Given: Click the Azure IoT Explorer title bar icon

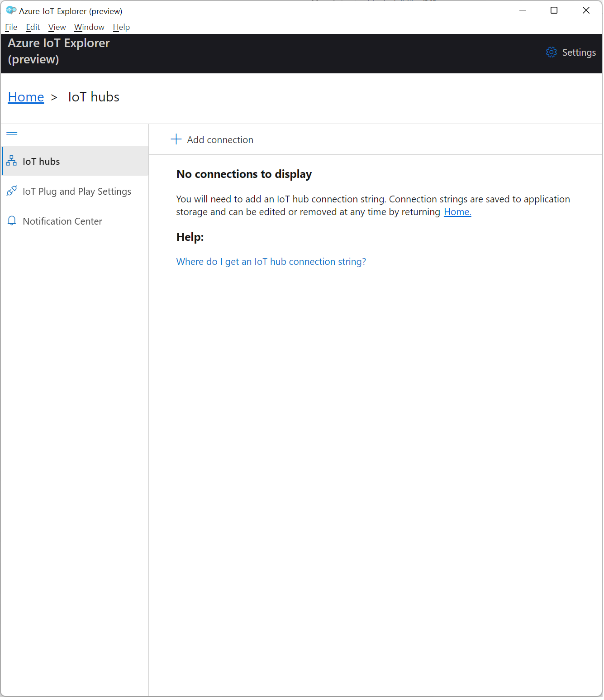Looking at the screenshot, I should point(11,10).
